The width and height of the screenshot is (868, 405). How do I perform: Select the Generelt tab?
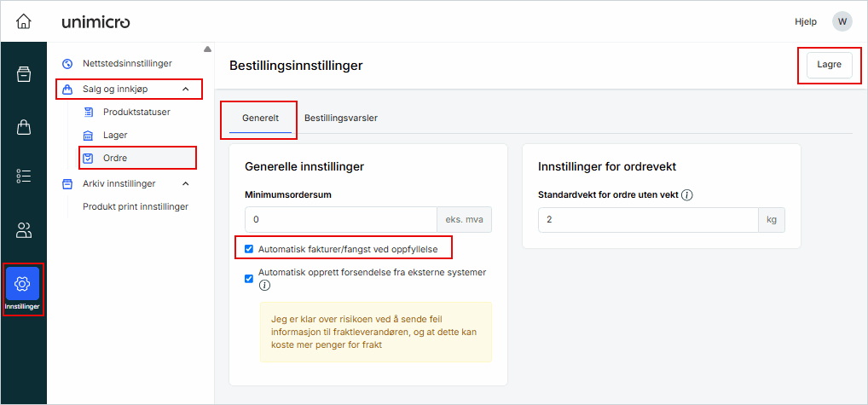[260, 118]
